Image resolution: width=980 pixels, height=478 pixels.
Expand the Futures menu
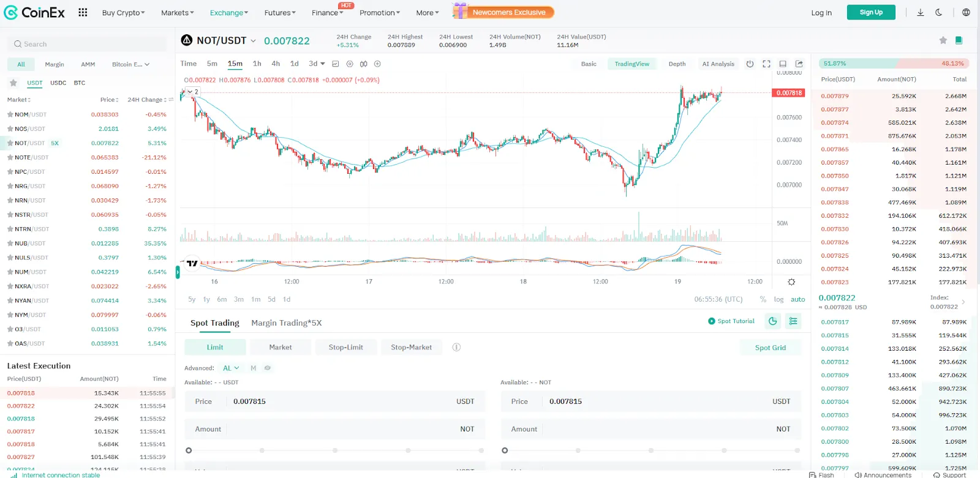280,12
